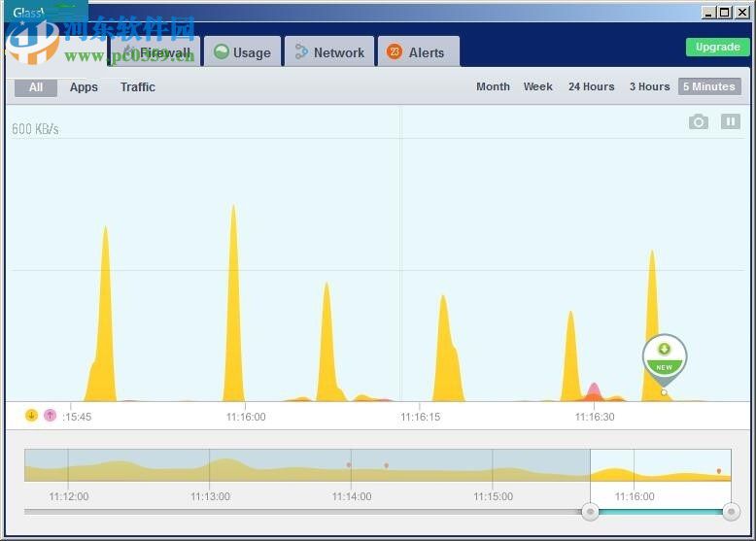
Task: Choose the 24 Hours time range
Action: point(591,86)
